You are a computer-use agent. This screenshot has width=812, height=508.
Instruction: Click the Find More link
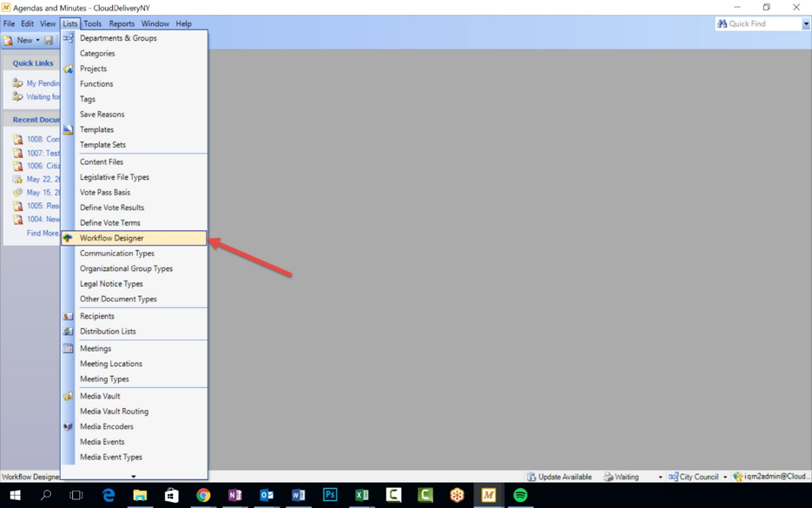pos(43,234)
